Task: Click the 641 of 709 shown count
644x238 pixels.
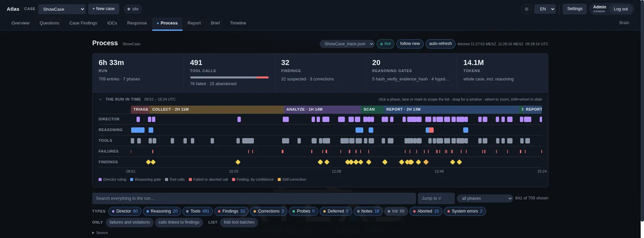Action: pos(532,198)
